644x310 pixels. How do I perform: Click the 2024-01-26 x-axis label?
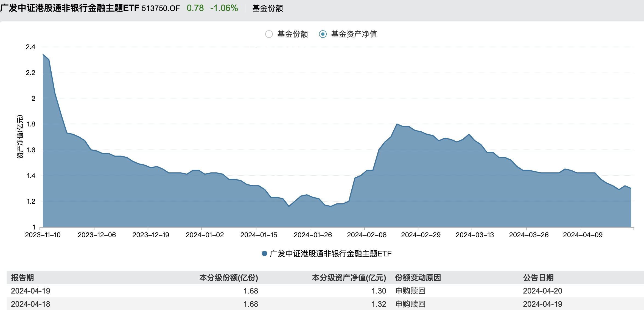[x=313, y=235]
